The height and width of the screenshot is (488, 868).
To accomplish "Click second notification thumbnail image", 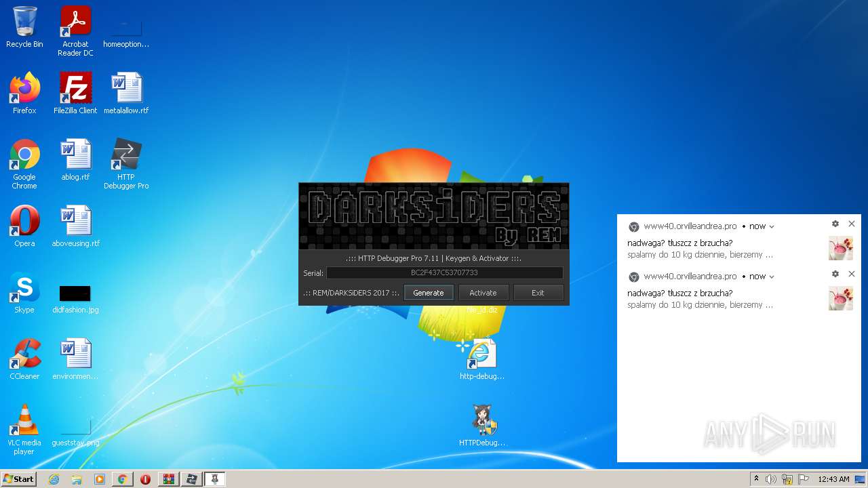I will coord(841,298).
